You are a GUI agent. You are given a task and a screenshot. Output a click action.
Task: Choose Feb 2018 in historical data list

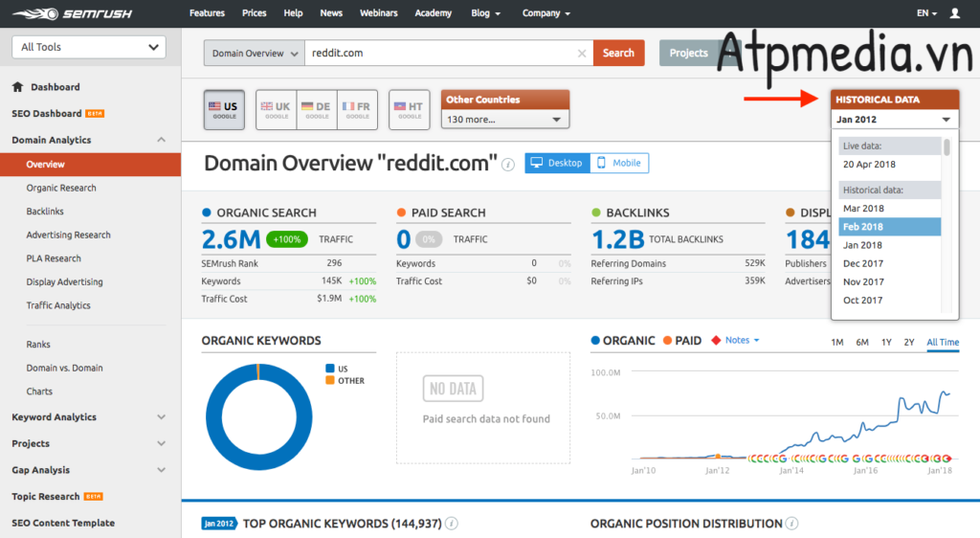[889, 227]
